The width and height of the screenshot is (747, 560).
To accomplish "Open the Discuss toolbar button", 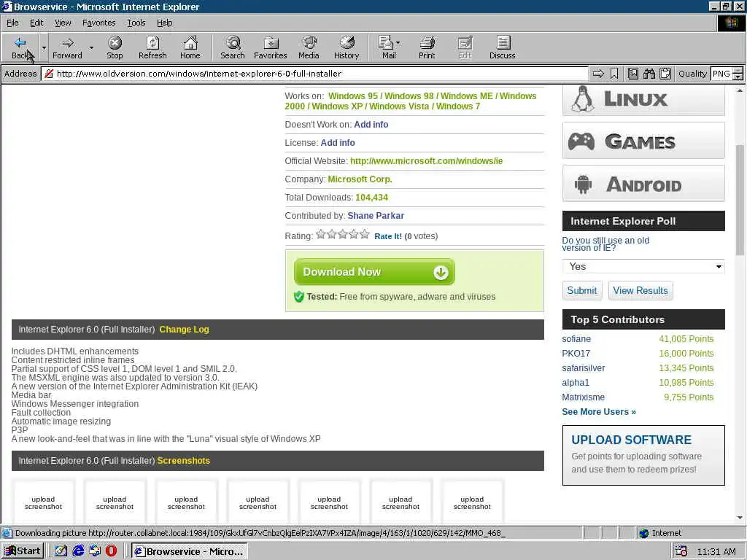I will pos(502,47).
